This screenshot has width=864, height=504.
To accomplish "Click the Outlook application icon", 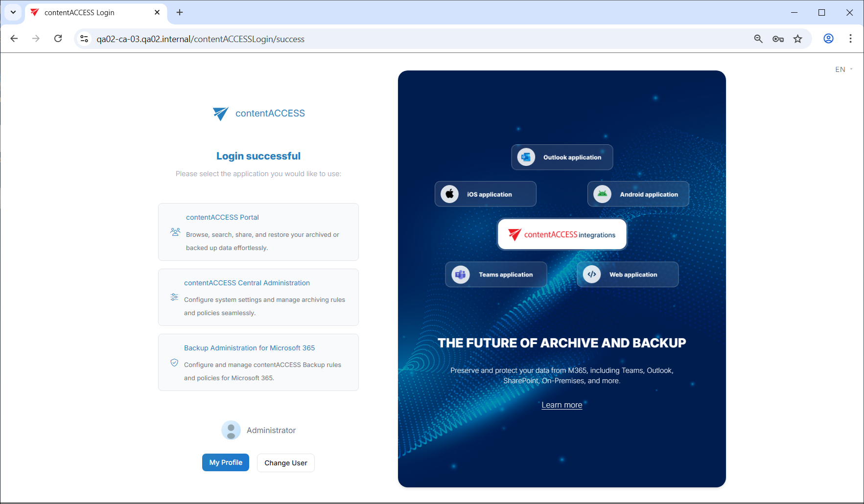I will pyautogui.click(x=526, y=157).
